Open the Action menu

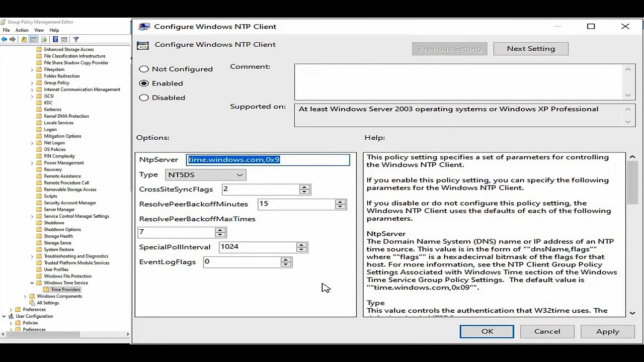pos(22,30)
